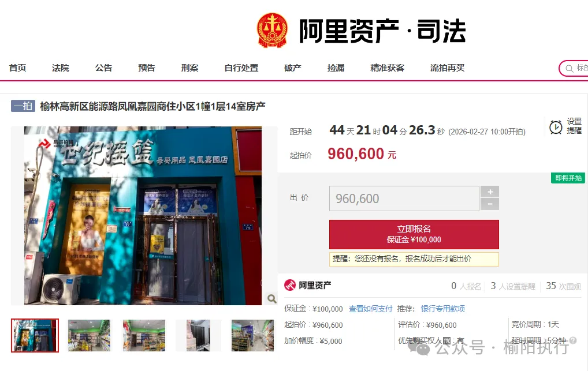Go to 流拍再买 navigation tab
Screen dimensions: 588x371
coord(448,68)
